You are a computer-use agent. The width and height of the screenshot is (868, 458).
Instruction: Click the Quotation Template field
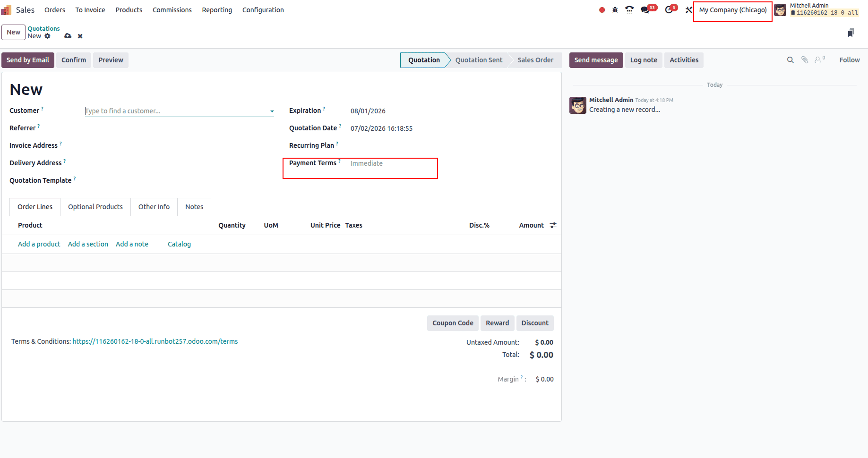[180, 180]
